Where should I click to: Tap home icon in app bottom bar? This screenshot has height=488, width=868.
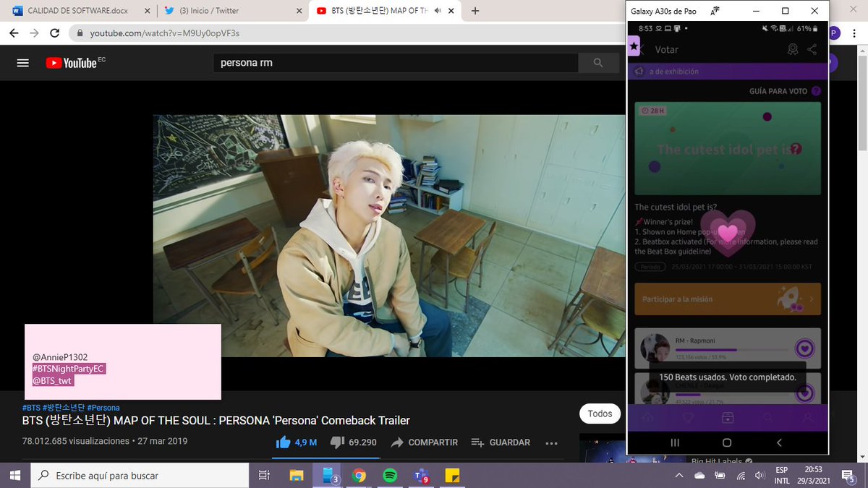647,418
